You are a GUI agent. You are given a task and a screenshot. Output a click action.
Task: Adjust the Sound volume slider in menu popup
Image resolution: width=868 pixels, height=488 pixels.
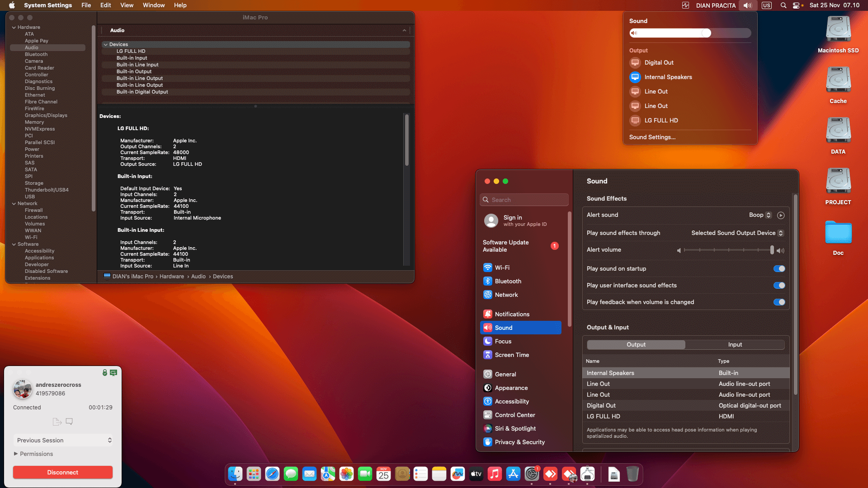690,33
